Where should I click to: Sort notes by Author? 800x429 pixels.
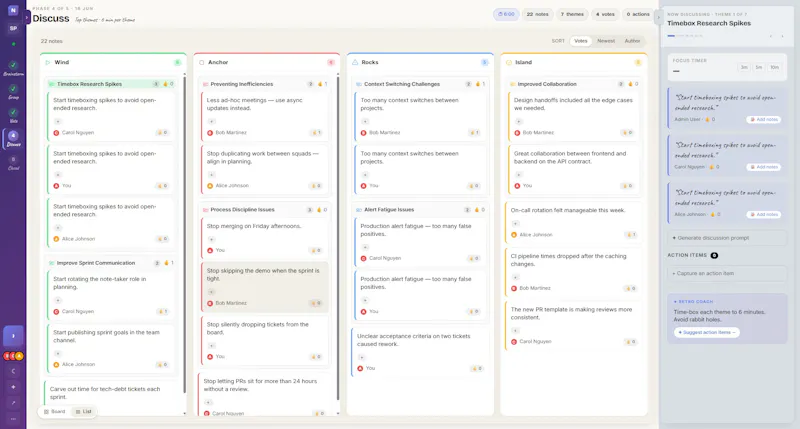632,41
